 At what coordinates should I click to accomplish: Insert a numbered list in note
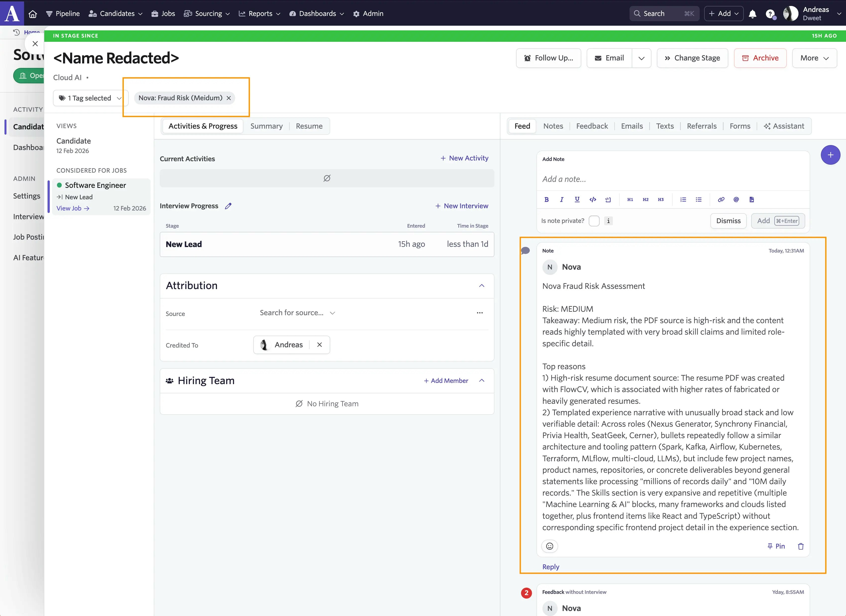pos(683,200)
